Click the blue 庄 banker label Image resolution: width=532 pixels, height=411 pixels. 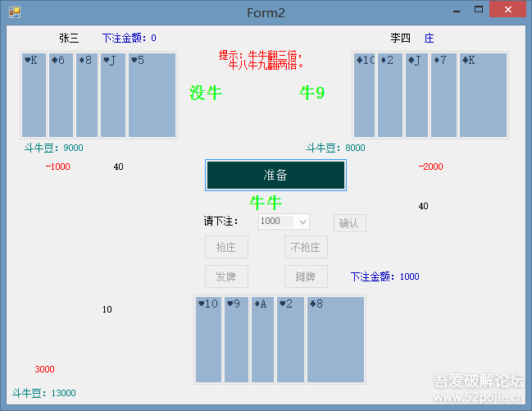coord(429,38)
